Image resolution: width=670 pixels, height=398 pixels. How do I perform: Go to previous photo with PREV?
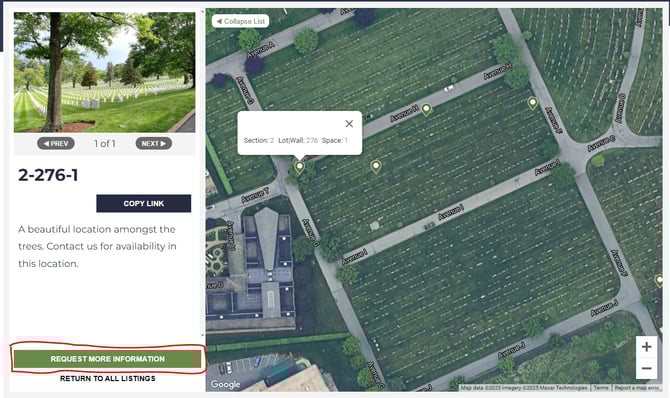pyautogui.click(x=56, y=143)
